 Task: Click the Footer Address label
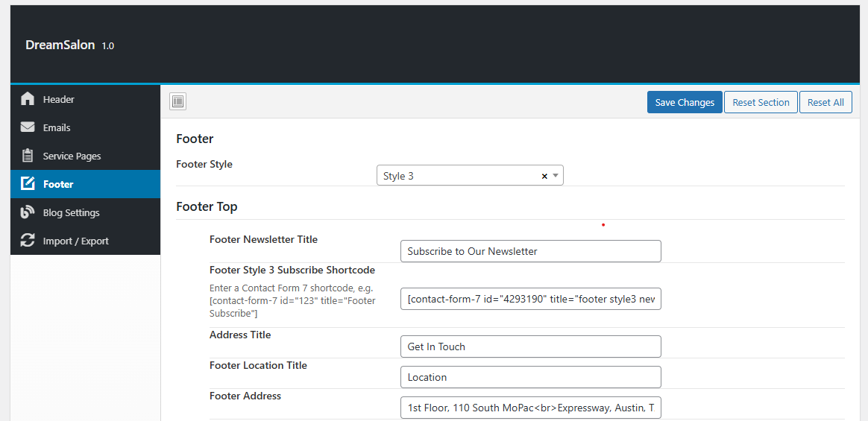click(x=245, y=396)
